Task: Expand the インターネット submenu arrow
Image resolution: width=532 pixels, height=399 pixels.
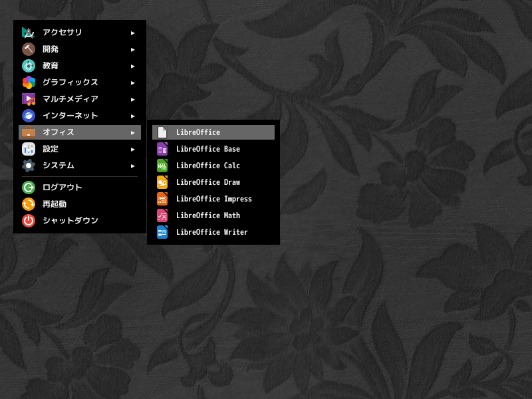Action: (132, 116)
